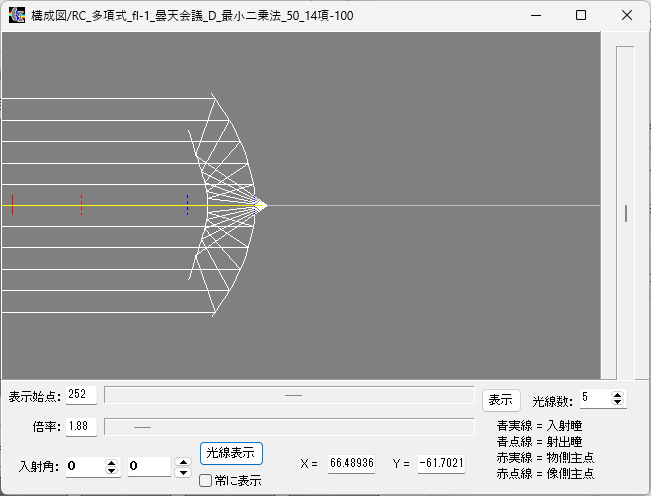The height and width of the screenshot is (496, 651).
Task: Increment the first 入射角 value
Action: point(111,462)
